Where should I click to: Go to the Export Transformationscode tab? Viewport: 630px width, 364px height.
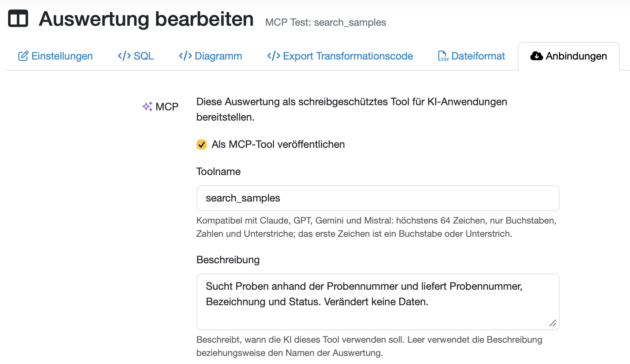340,56
